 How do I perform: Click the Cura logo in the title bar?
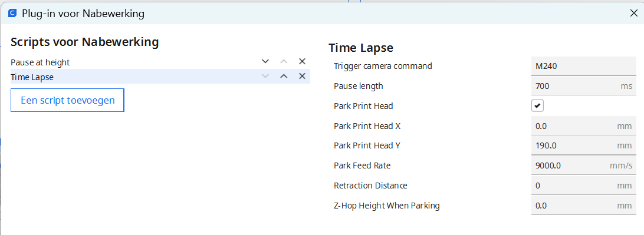[x=13, y=14]
